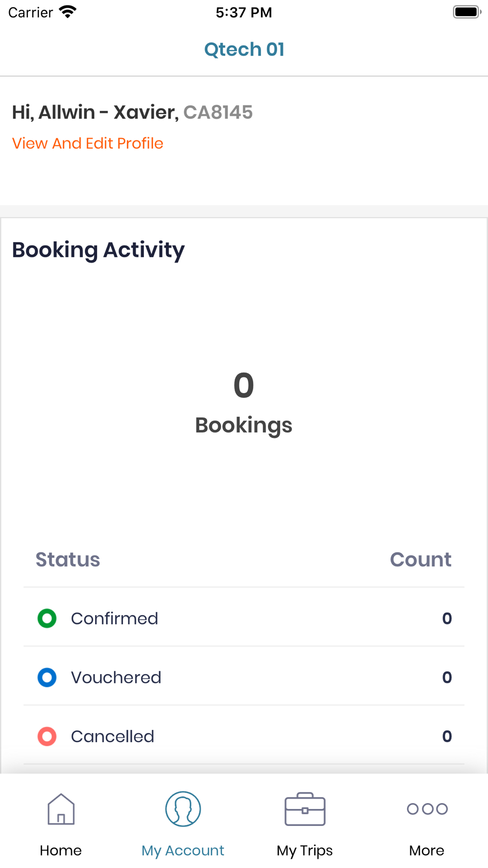The width and height of the screenshot is (488, 868).
Task: Click the green Confirmed status ring
Action: (x=47, y=619)
